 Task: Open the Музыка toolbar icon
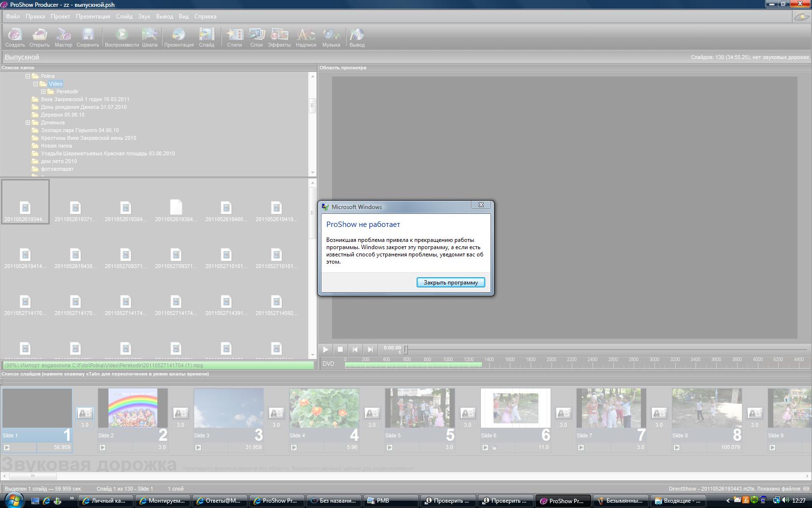331,37
